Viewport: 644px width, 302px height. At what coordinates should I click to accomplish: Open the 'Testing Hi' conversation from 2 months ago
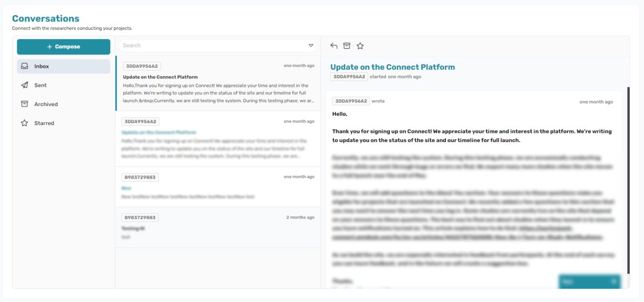coord(218,227)
